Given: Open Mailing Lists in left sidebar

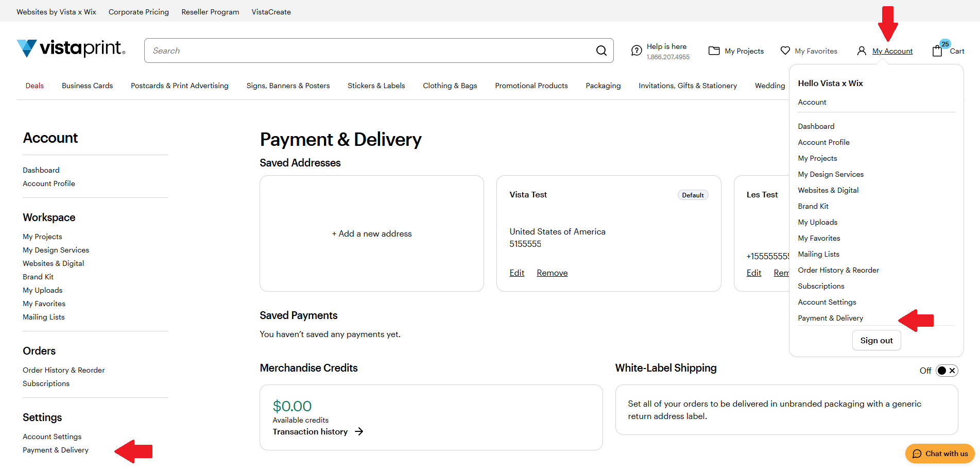Looking at the screenshot, I should coord(44,317).
